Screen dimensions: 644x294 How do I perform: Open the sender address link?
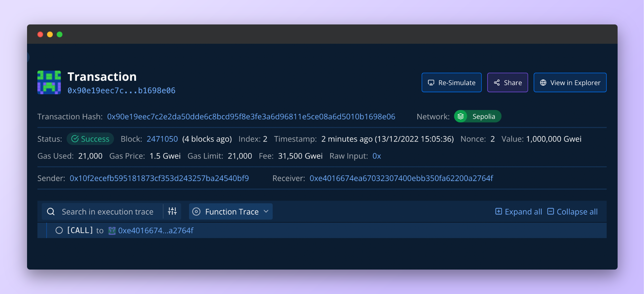[x=159, y=178]
